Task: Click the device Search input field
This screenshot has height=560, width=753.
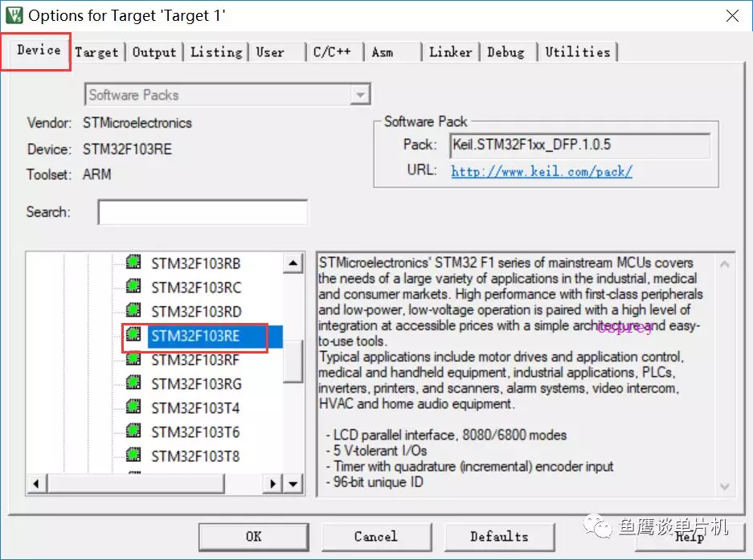Action: (x=203, y=212)
